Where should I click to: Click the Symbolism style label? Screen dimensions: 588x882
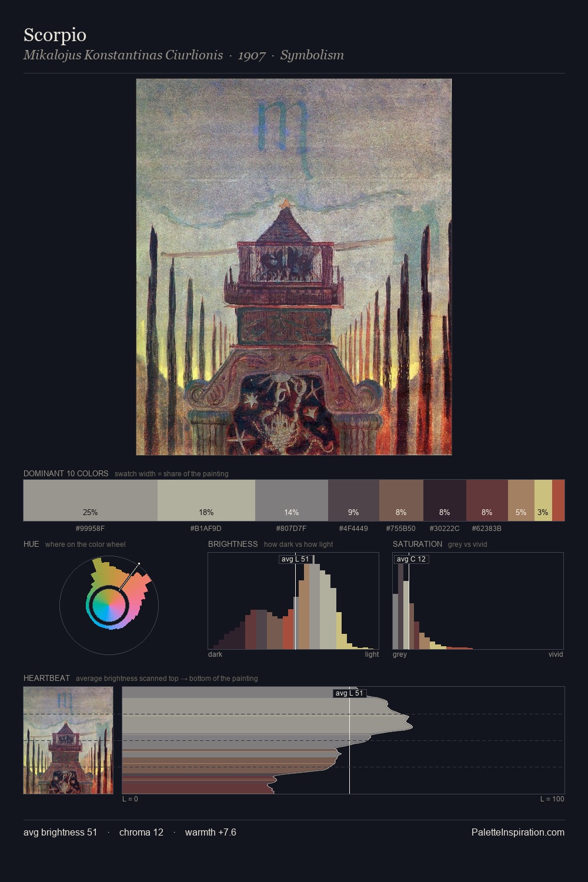312,55
